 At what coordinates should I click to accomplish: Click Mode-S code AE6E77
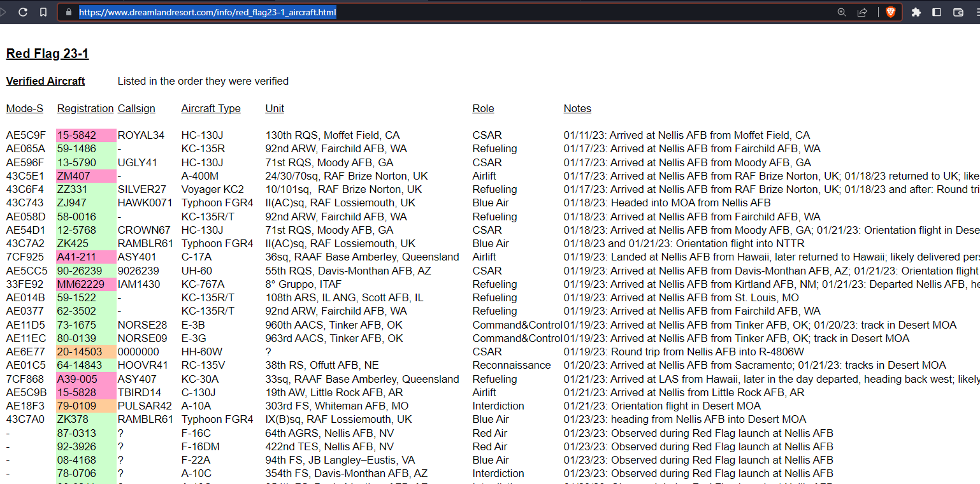pos(26,352)
